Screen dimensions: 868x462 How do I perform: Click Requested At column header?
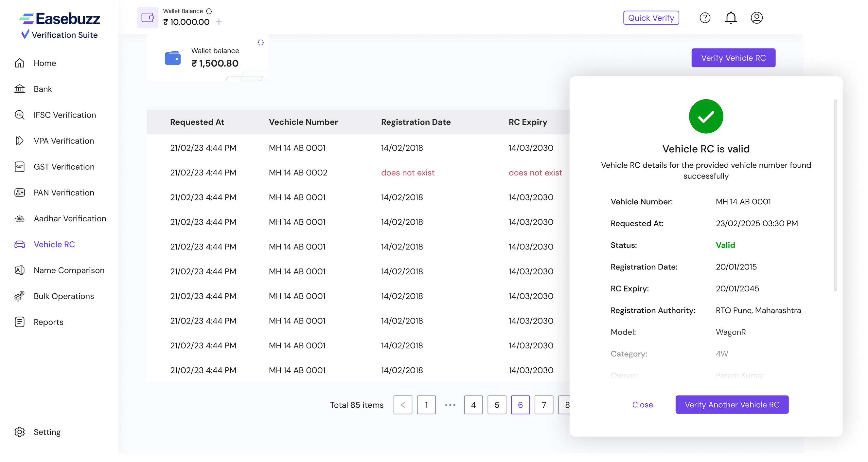pos(197,122)
